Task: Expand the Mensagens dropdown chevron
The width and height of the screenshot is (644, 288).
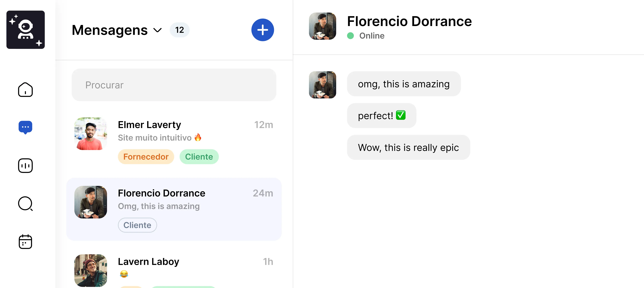Action: (157, 30)
